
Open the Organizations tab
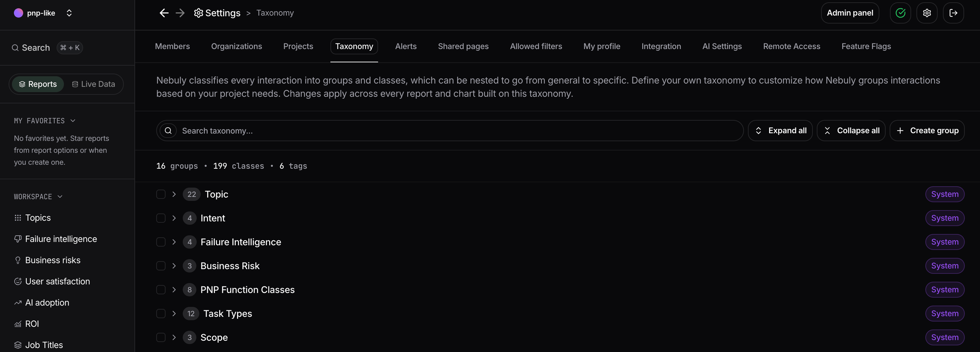click(x=237, y=46)
